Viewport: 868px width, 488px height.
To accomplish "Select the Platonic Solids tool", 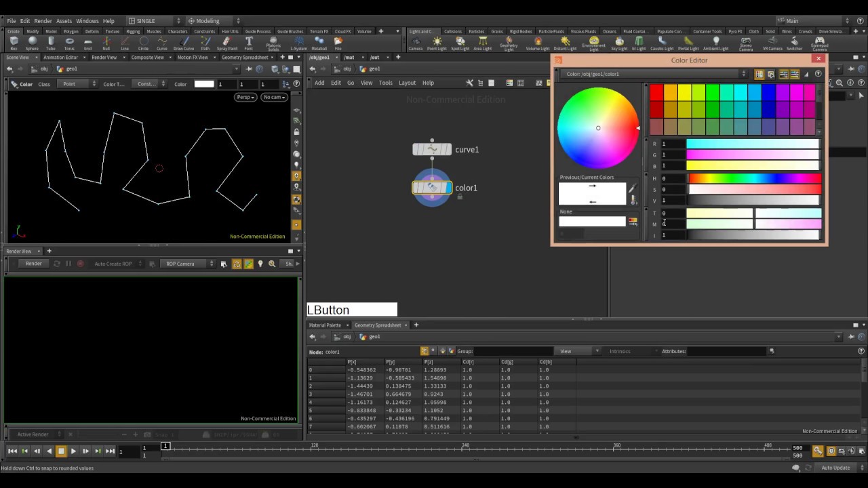I will [273, 44].
